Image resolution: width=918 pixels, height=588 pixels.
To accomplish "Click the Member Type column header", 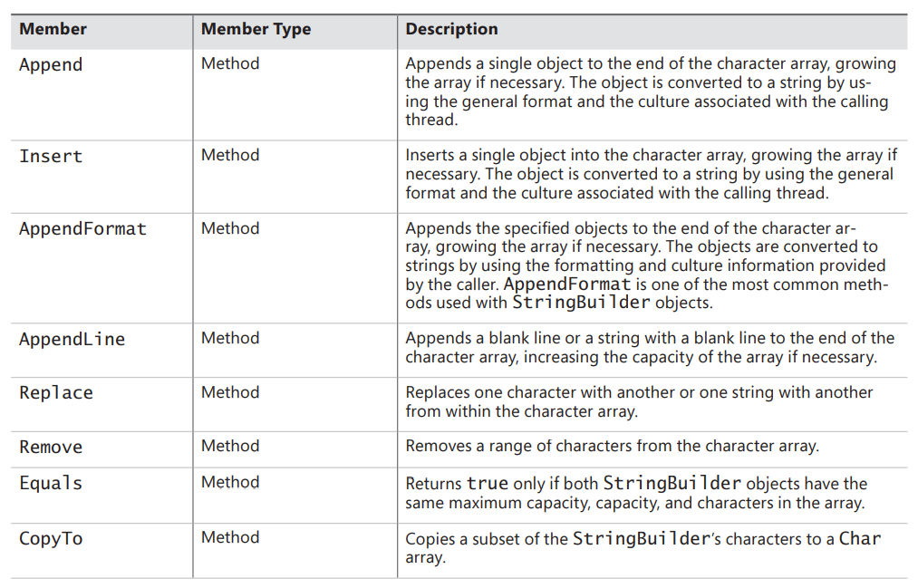I will click(256, 29).
